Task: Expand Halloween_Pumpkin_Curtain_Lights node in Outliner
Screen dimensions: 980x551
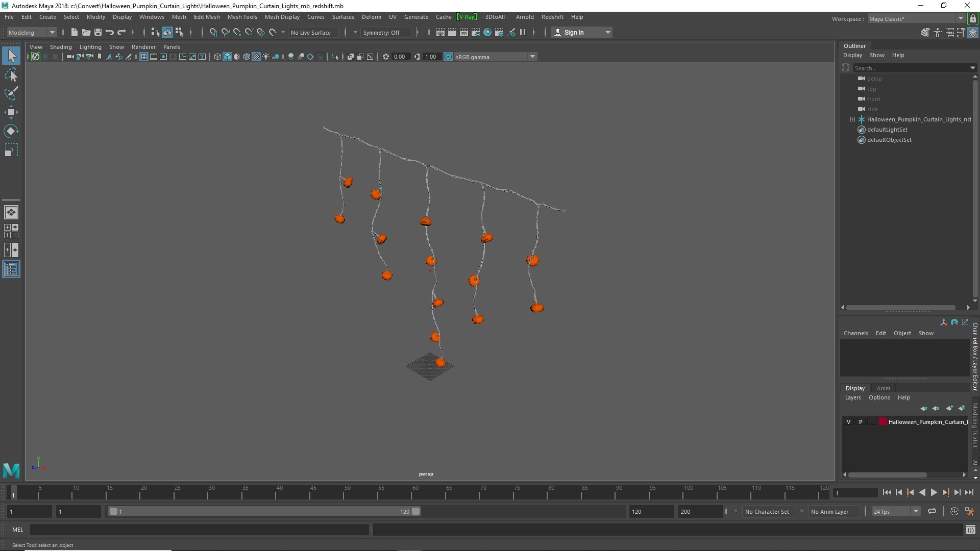Action: coord(852,119)
